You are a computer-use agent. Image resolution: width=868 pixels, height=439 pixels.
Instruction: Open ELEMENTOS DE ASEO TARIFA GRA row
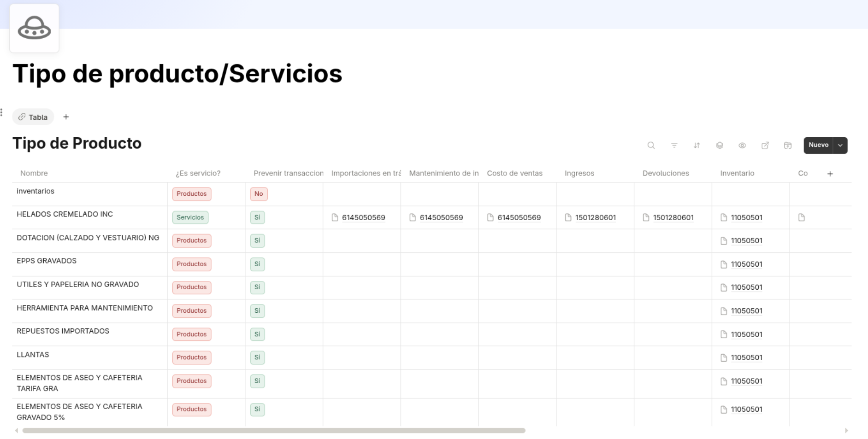[x=79, y=383]
